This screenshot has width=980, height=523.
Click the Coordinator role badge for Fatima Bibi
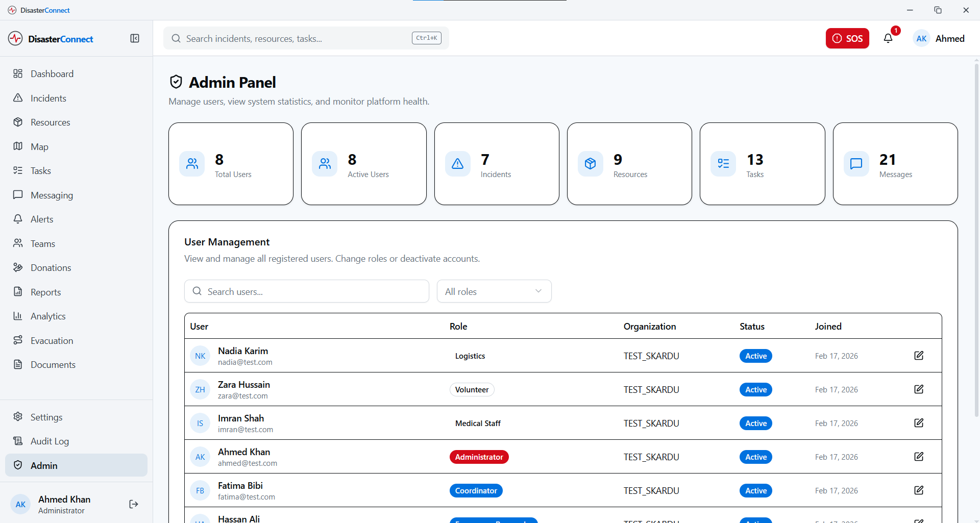coord(476,490)
